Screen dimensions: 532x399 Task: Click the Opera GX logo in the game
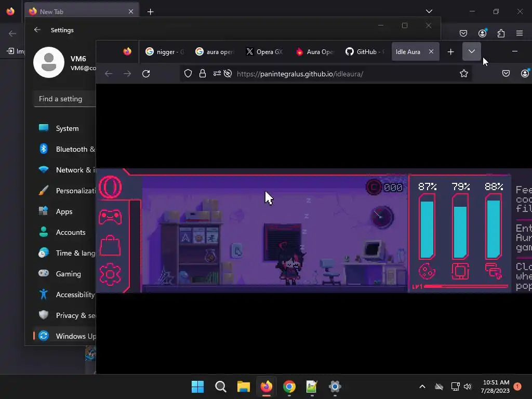(x=110, y=187)
